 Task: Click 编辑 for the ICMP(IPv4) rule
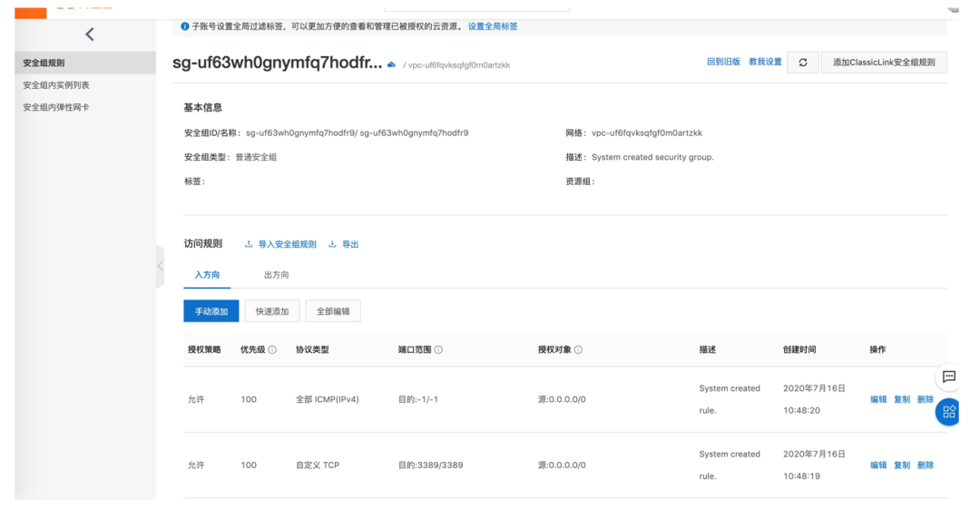coord(878,399)
